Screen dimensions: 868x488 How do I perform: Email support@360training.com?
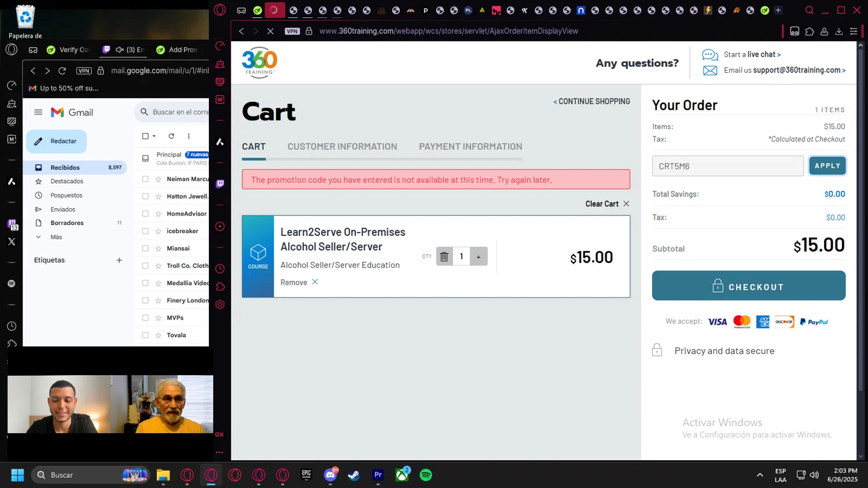point(785,70)
